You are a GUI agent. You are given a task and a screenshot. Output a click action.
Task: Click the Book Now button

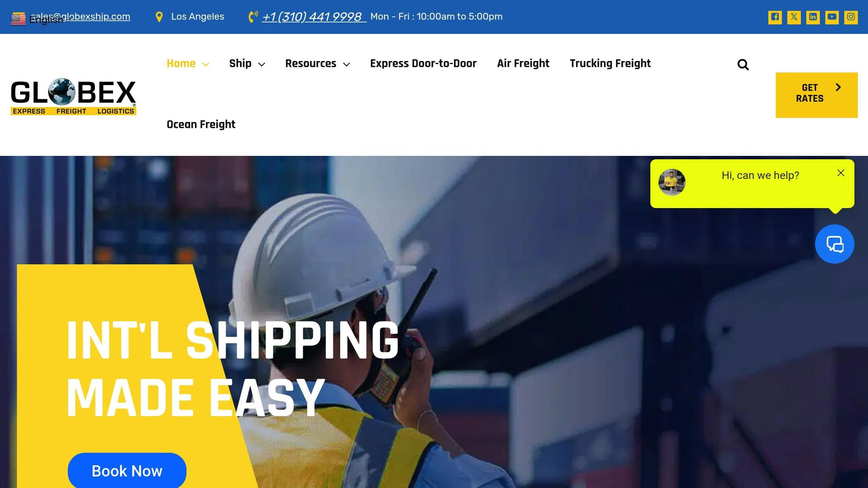(x=127, y=471)
